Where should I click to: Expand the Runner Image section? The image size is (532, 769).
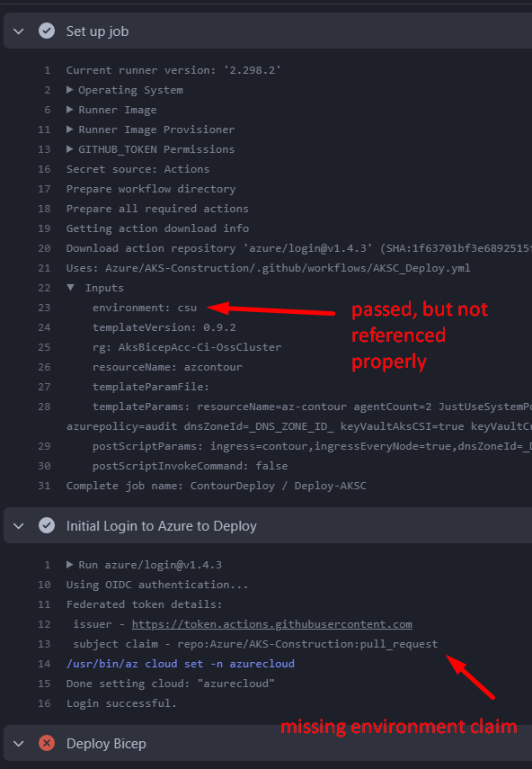[x=70, y=109]
